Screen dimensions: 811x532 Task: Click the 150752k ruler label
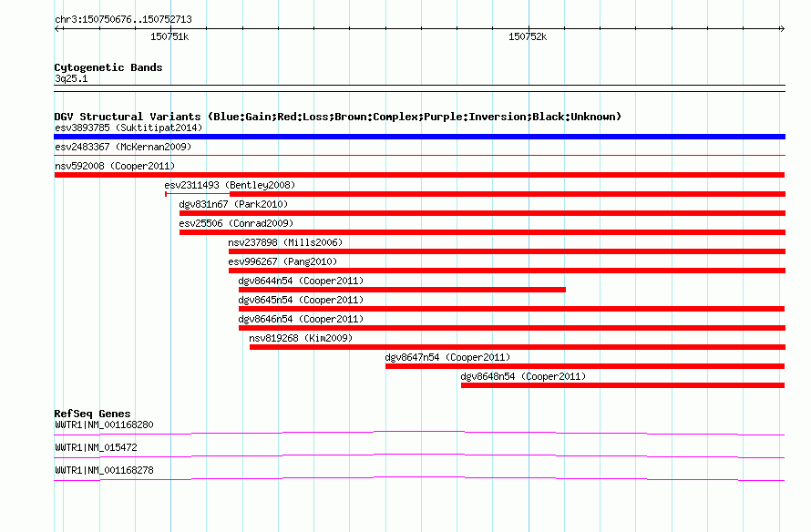pyautogui.click(x=528, y=36)
